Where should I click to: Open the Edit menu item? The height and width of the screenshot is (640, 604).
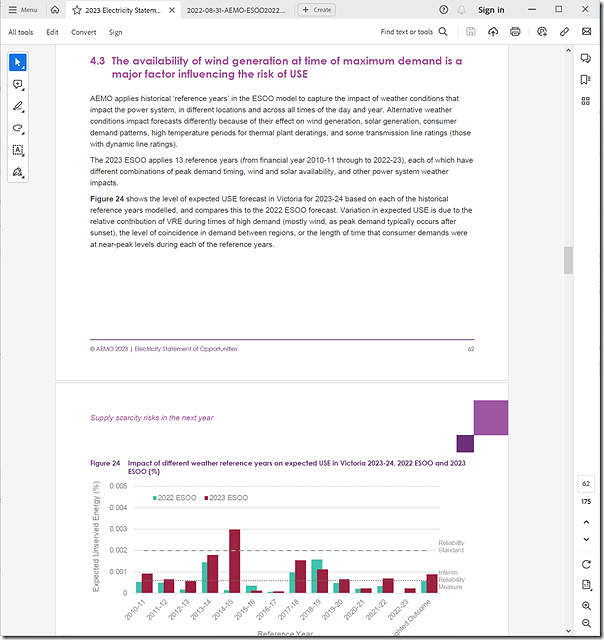[52, 32]
